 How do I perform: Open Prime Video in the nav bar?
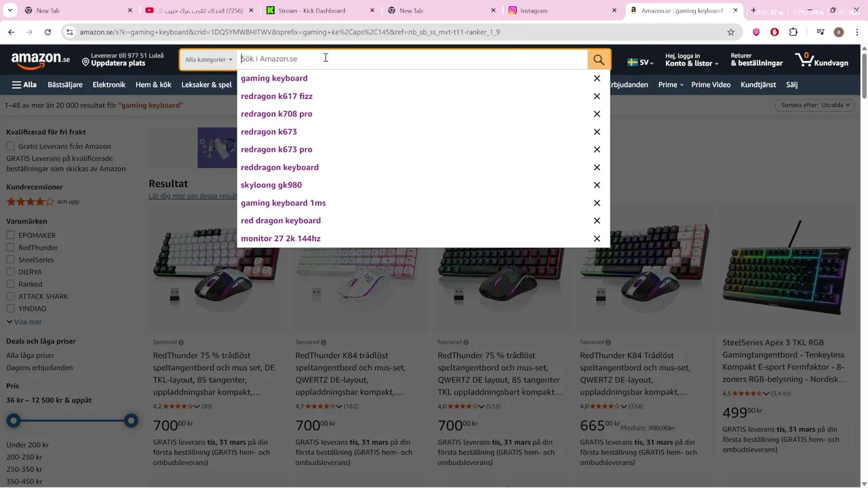pos(711,85)
